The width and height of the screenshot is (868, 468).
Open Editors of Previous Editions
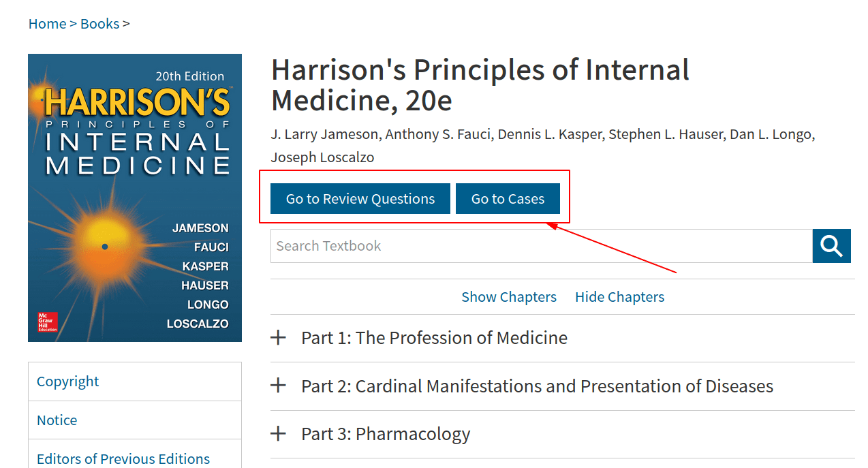pyautogui.click(x=123, y=459)
